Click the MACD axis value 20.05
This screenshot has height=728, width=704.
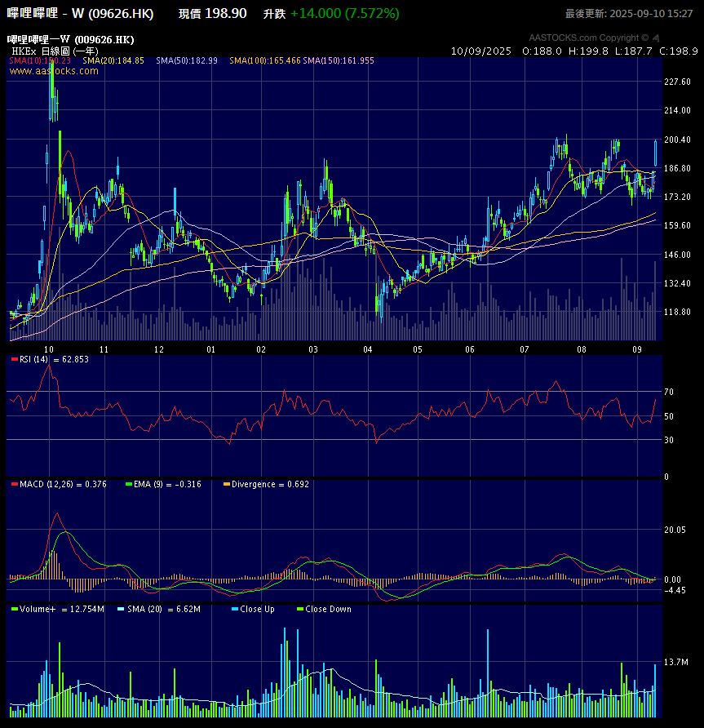tap(675, 530)
